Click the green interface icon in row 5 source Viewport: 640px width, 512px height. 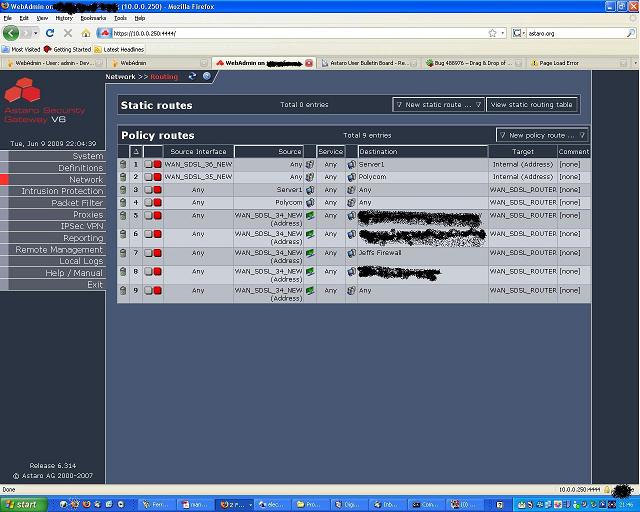[x=310, y=215]
